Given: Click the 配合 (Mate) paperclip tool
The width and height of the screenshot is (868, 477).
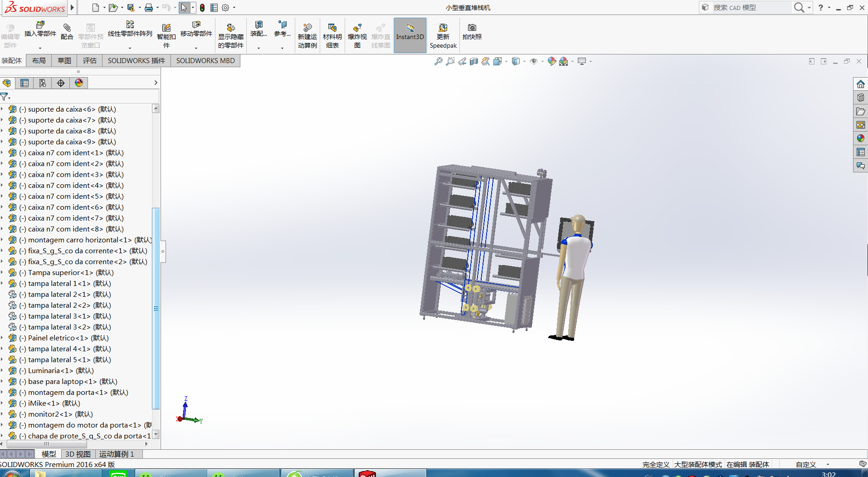Looking at the screenshot, I should click(67, 31).
